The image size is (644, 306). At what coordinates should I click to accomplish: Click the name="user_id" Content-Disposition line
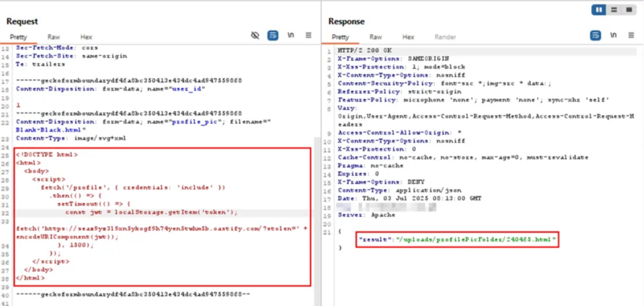click(x=111, y=89)
